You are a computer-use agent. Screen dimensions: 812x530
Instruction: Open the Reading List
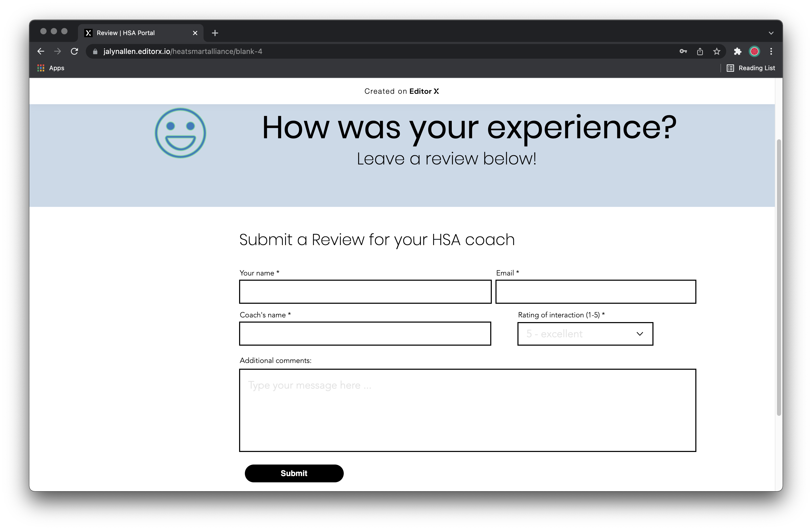[x=751, y=68]
